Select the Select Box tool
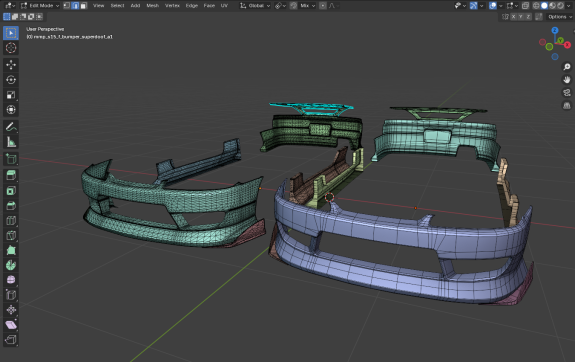The height and width of the screenshot is (362, 575). 11,33
